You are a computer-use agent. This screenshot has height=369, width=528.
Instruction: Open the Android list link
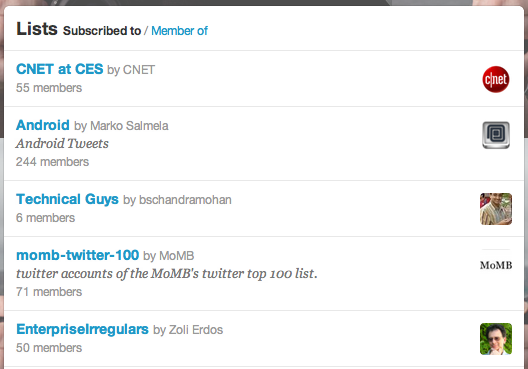point(43,125)
